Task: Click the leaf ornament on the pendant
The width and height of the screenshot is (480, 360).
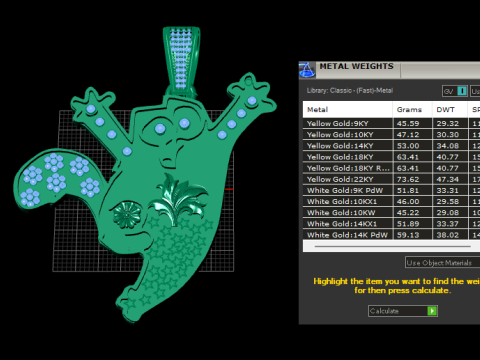Action: point(178,200)
